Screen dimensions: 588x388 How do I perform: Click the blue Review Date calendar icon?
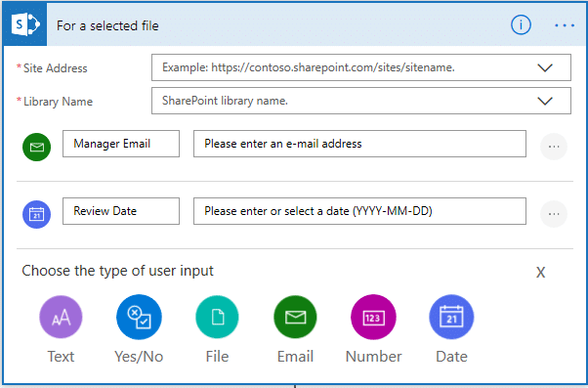pos(36,214)
